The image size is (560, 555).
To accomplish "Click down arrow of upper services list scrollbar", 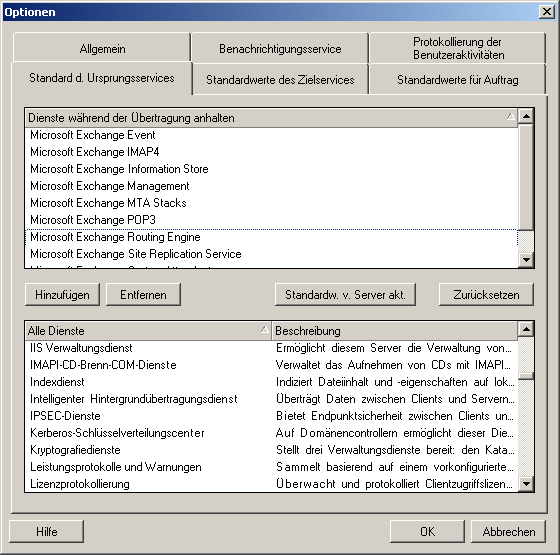I will 526,260.
